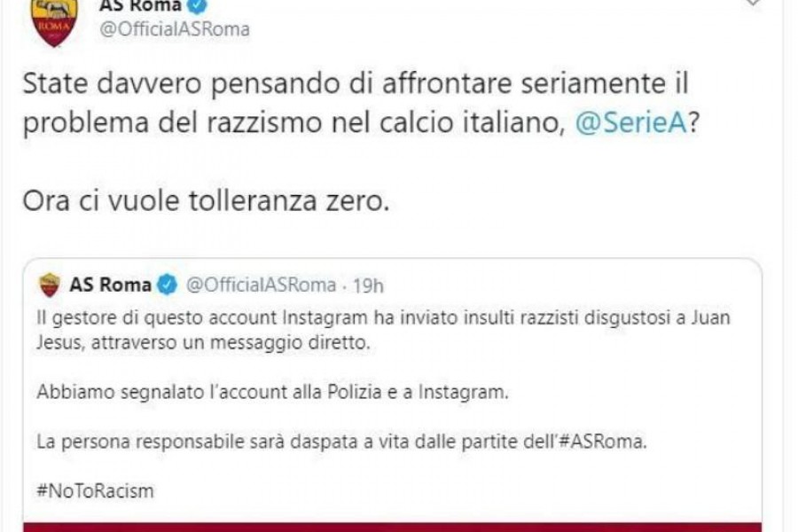The width and height of the screenshot is (798, 532).
Task: Click the red image strip below #NoToRacism
Action: (x=393, y=527)
